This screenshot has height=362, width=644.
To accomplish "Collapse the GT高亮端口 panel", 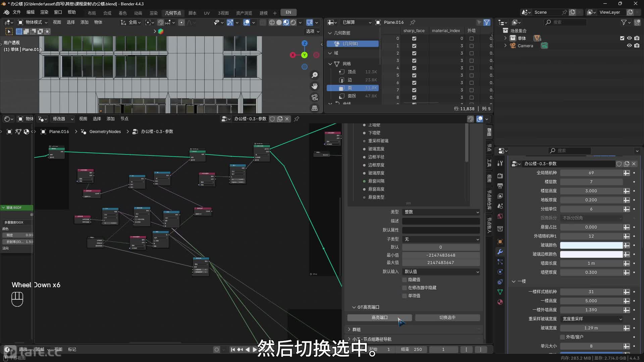I will [354, 307].
